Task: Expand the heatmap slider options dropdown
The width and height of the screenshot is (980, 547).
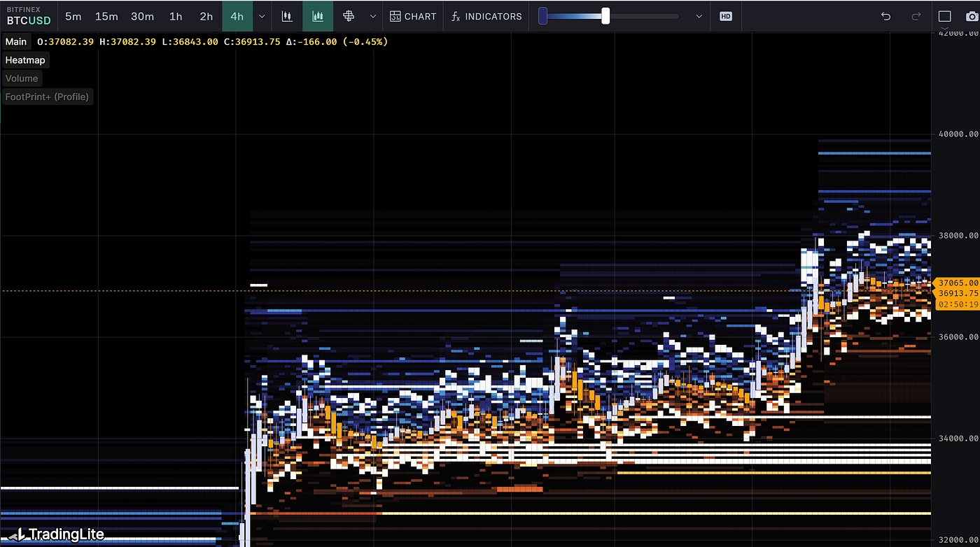Action: pyautogui.click(x=699, y=16)
